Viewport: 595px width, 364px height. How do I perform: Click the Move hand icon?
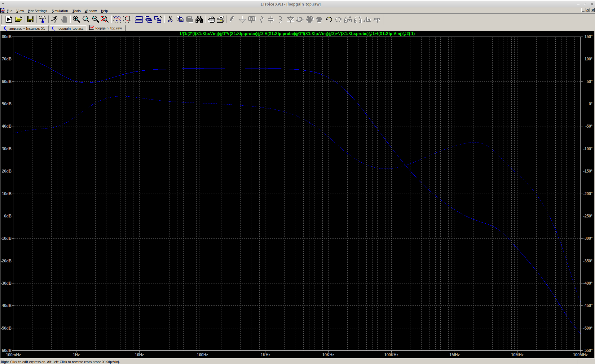pyautogui.click(x=309, y=20)
